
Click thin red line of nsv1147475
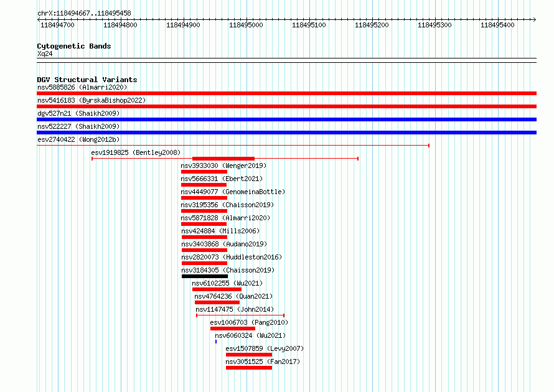[240, 315]
